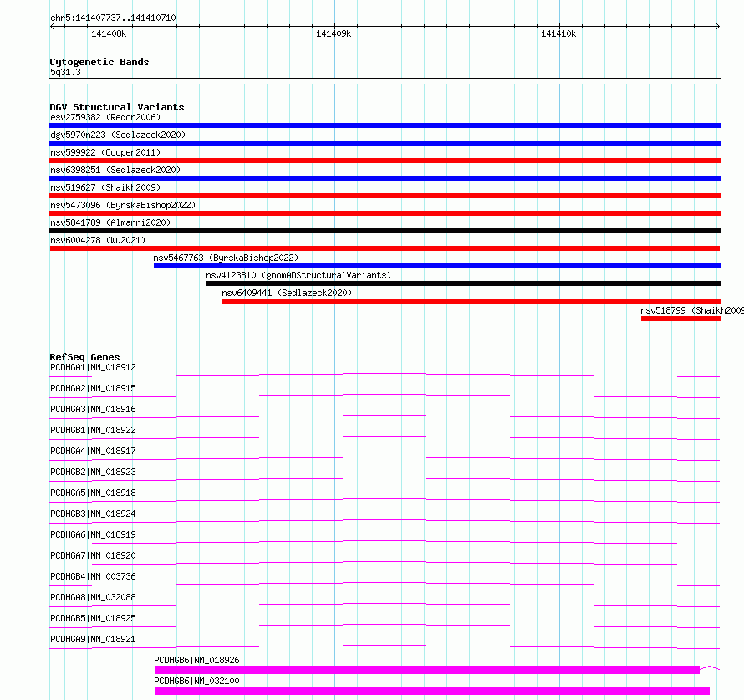Select the red bar under nsv6004278
Screen dimensions: 744x700
(x=385, y=248)
